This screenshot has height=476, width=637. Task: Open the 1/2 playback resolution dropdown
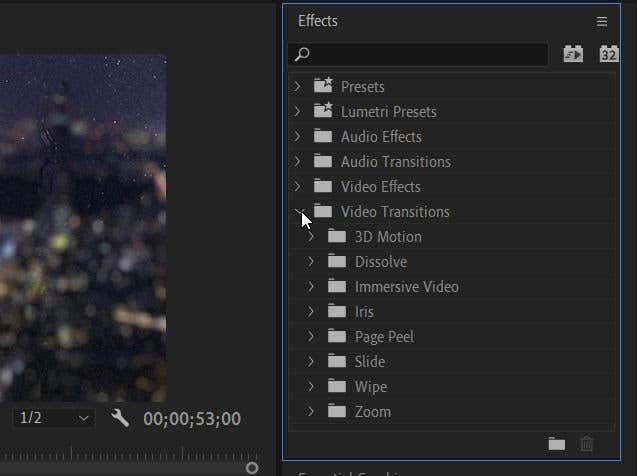coord(56,418)
